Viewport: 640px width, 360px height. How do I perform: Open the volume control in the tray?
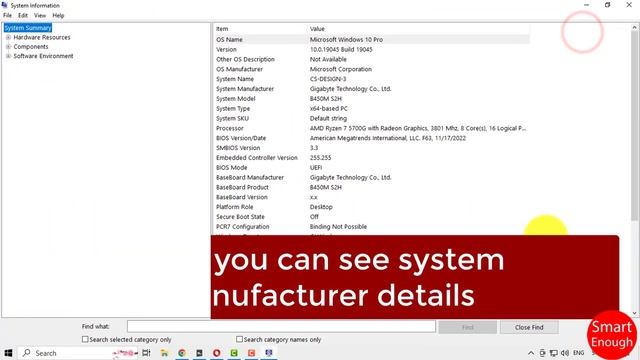pos(565,353)
